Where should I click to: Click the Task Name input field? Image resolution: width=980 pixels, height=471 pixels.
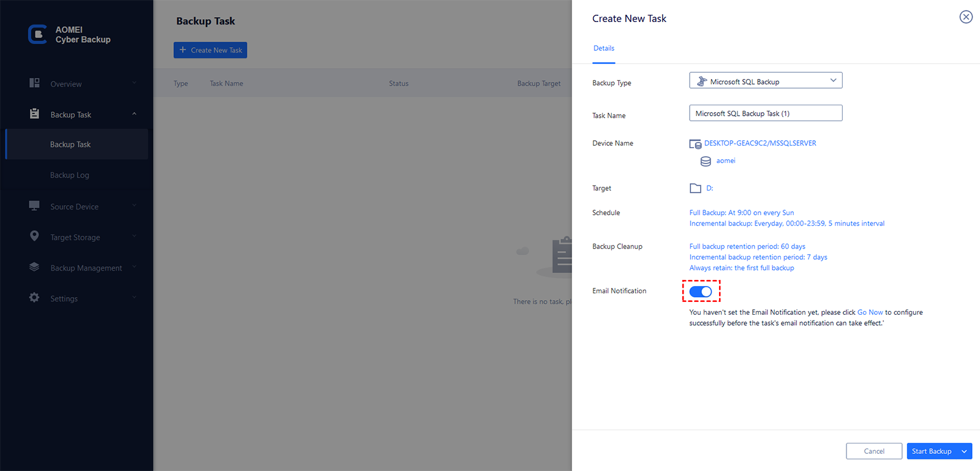[766, 113]
